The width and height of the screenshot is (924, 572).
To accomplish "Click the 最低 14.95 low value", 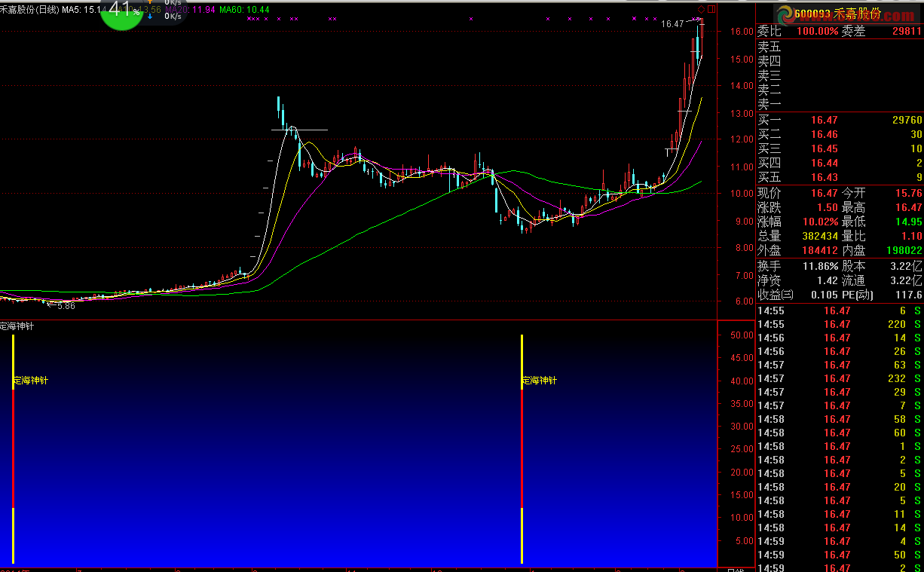I will (908, 222).
